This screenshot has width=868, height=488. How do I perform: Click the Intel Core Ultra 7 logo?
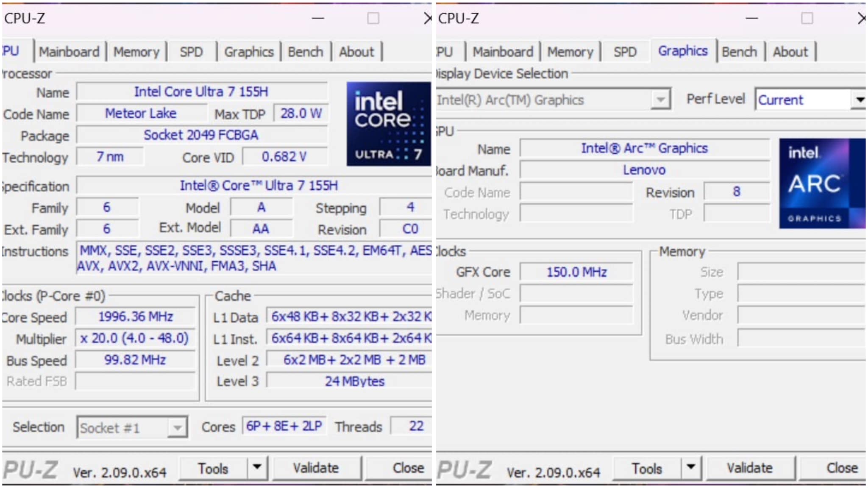[388, 124]
